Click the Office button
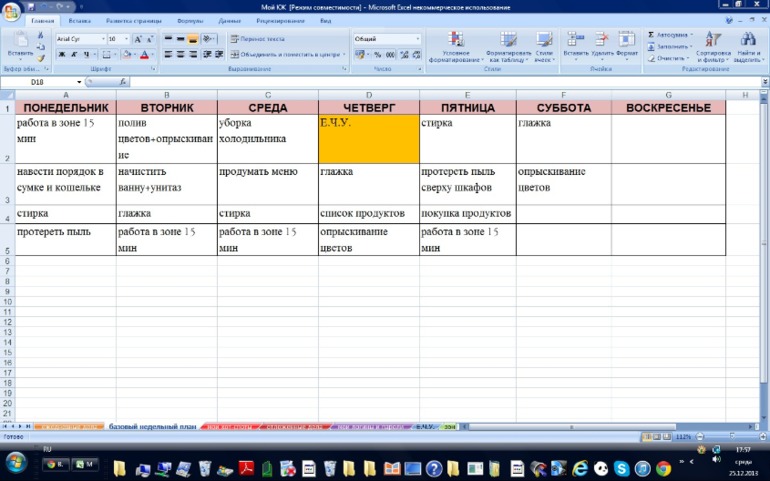 point(11,10)
